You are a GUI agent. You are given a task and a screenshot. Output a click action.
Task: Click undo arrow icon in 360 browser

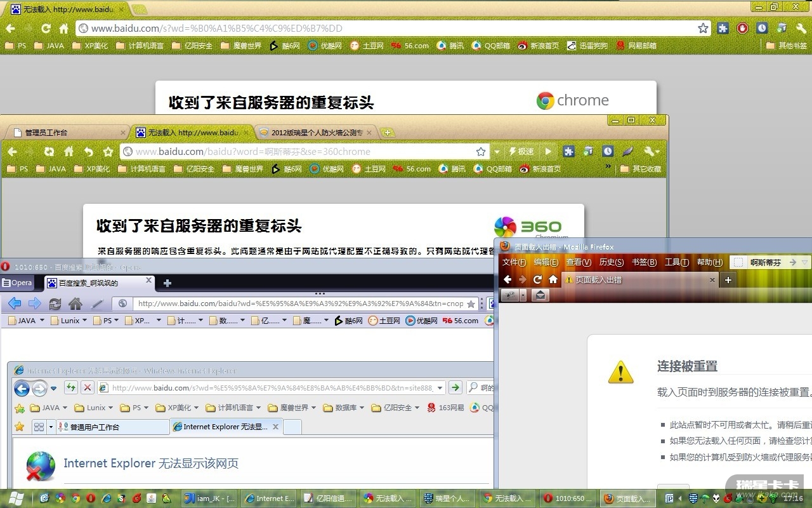[89, 152]
